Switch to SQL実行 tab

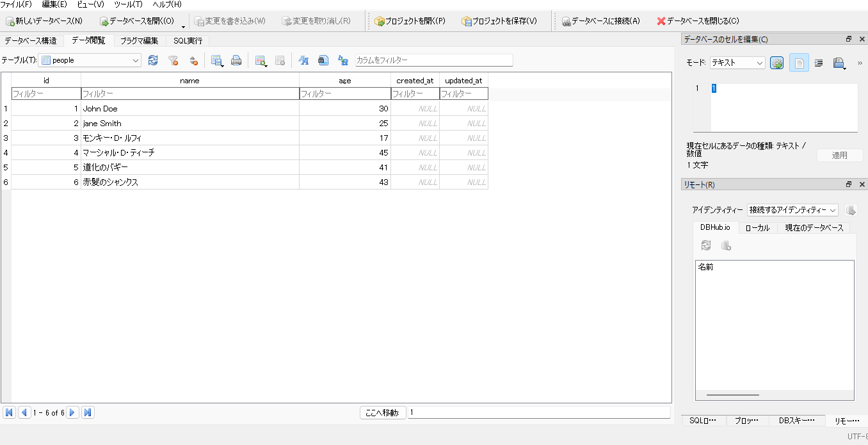(x=188, y=40)
